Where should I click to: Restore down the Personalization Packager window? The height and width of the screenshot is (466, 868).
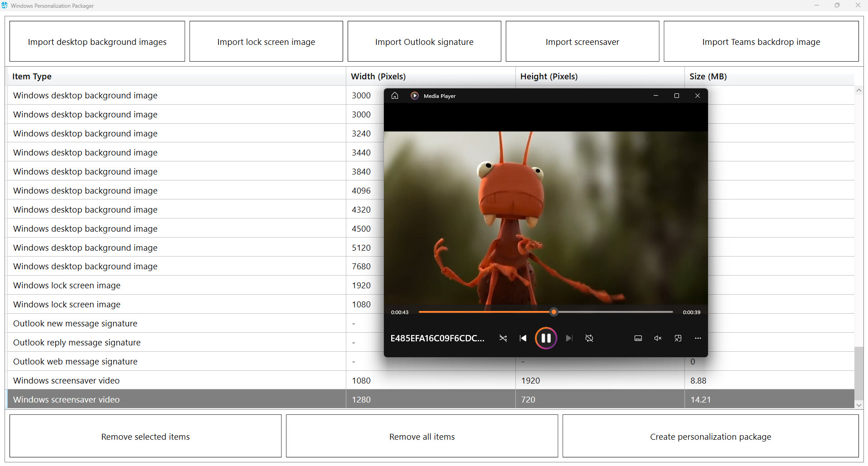(837, 5)
